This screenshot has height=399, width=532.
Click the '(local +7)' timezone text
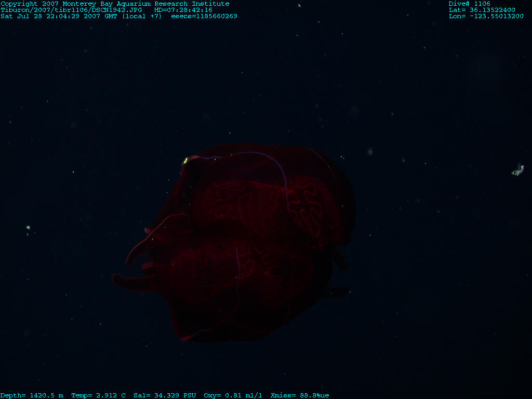click(142, 16)
